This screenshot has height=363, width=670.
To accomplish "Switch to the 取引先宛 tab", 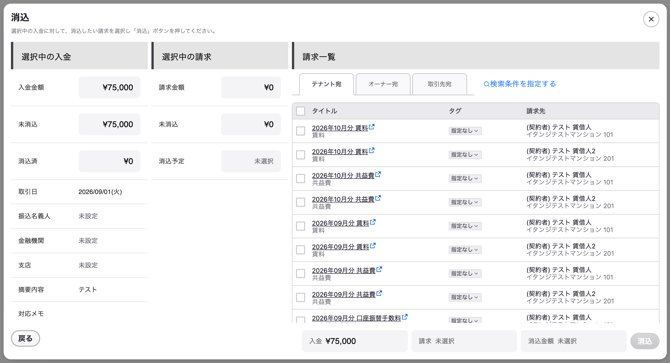I will pyautogui.click(x=439, y=84).
